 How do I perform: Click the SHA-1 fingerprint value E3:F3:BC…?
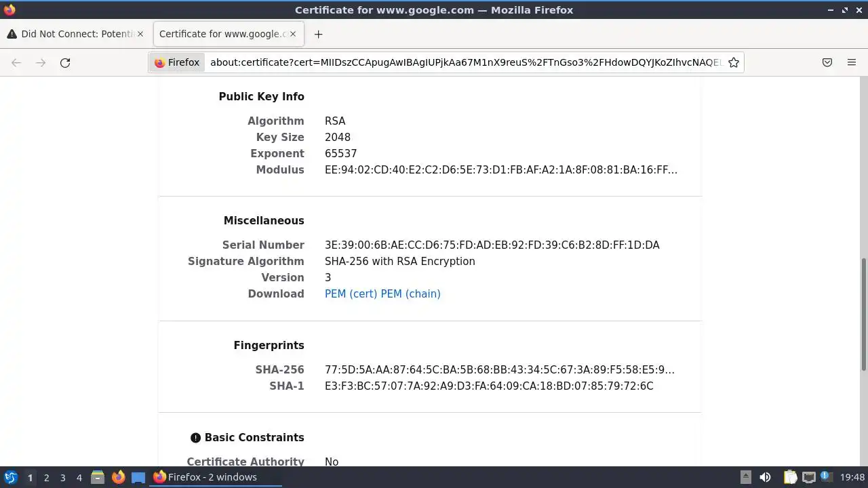pos(489,386)
